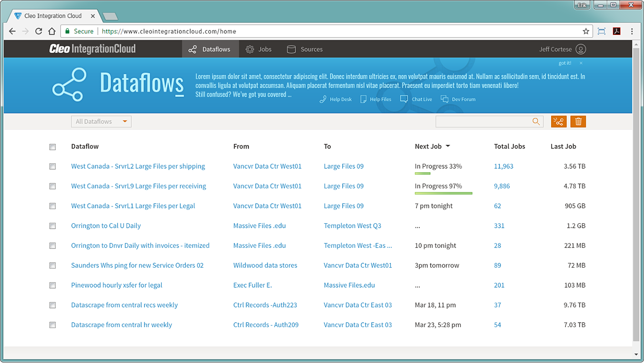Open the Chrome three-dot menu
Image resolution: width=644 pixels, height=364 pixels.
pyautogui.click(x=632, y=31)
